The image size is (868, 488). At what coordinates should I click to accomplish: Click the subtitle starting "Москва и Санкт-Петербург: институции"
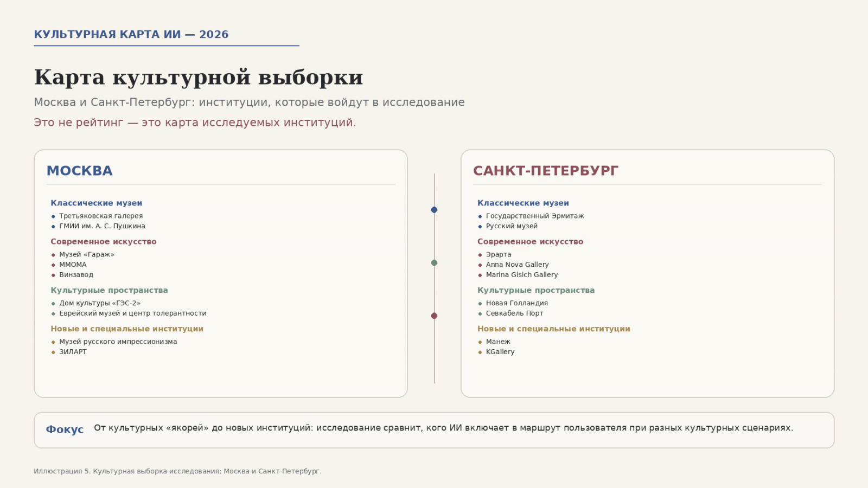click(249, 102)
